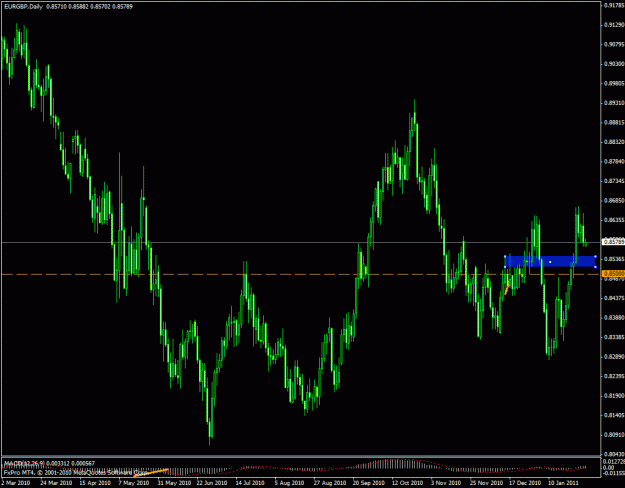Click the current price label 0.85789
Image resolution: width=625 pixels, height=488 pixels.
pyautogui.click(x=613, y=242)
